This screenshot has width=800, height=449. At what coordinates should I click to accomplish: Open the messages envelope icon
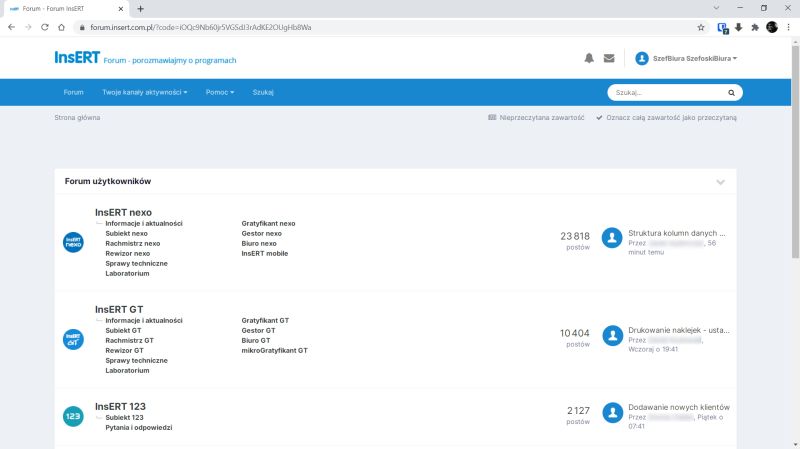[609, 58]
